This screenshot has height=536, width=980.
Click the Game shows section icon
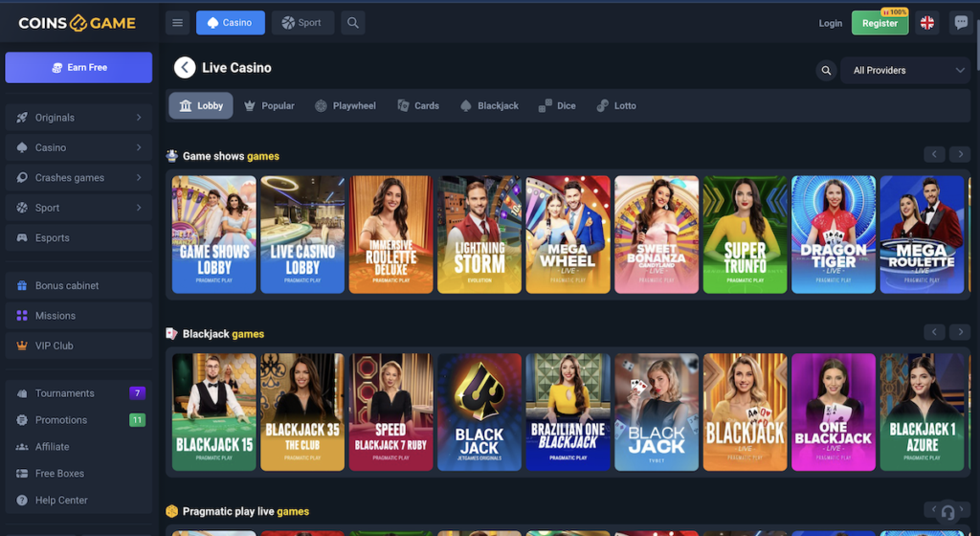coord(172,156)
